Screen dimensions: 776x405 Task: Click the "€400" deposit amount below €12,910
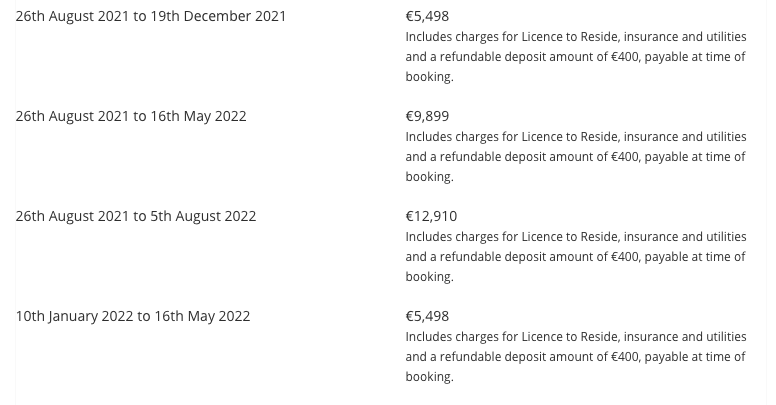[625, 257]
